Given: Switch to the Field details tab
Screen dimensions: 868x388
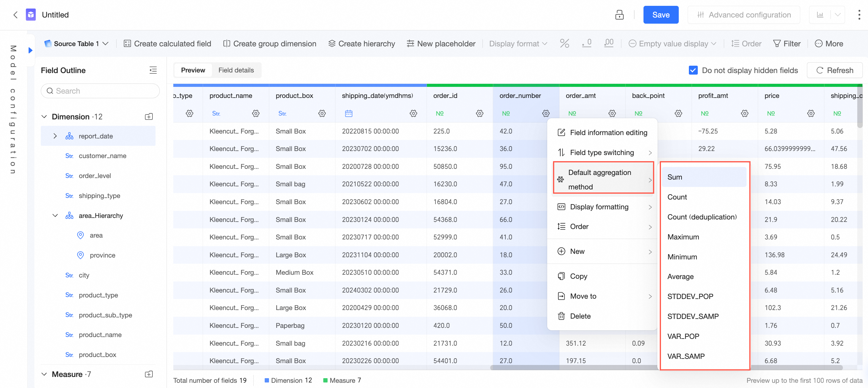Looking at the screenshot, I should click(236, 70).
